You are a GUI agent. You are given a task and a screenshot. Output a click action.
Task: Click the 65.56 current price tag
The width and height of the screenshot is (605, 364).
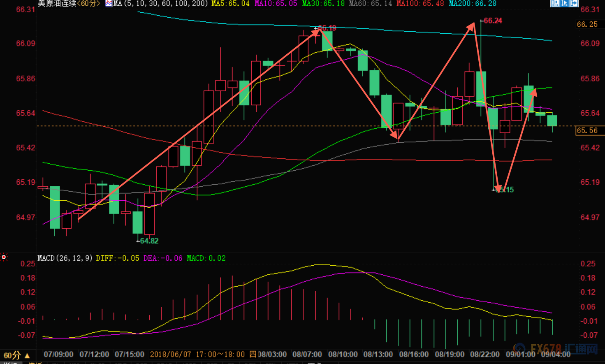click(588, 131)
